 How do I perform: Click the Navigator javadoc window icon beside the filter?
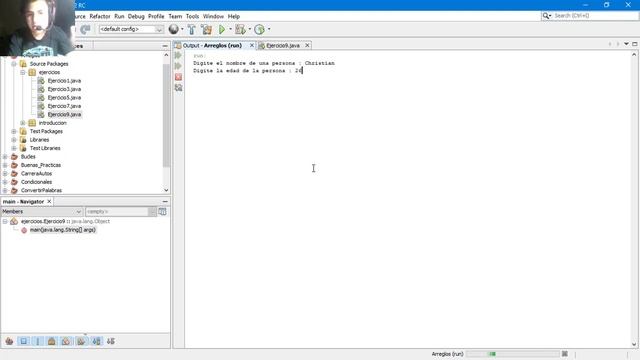(x=162, y=211)
